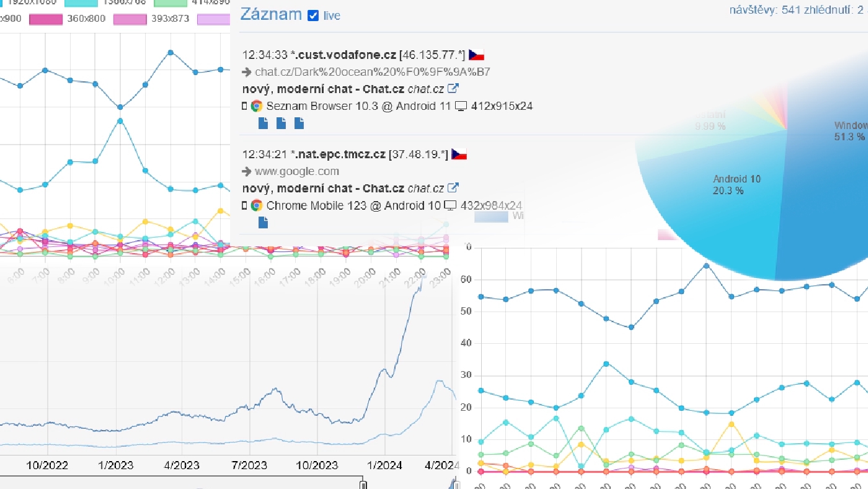
Task: Grab the range slider handle under 1/2024
Action: (364, 485)
